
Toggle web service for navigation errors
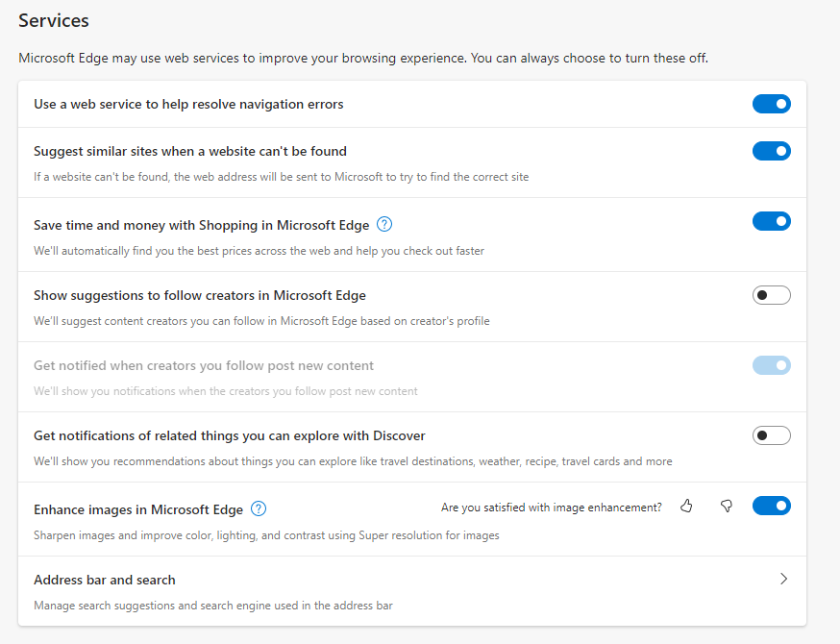pyautogui.click(x=772, y=104)
